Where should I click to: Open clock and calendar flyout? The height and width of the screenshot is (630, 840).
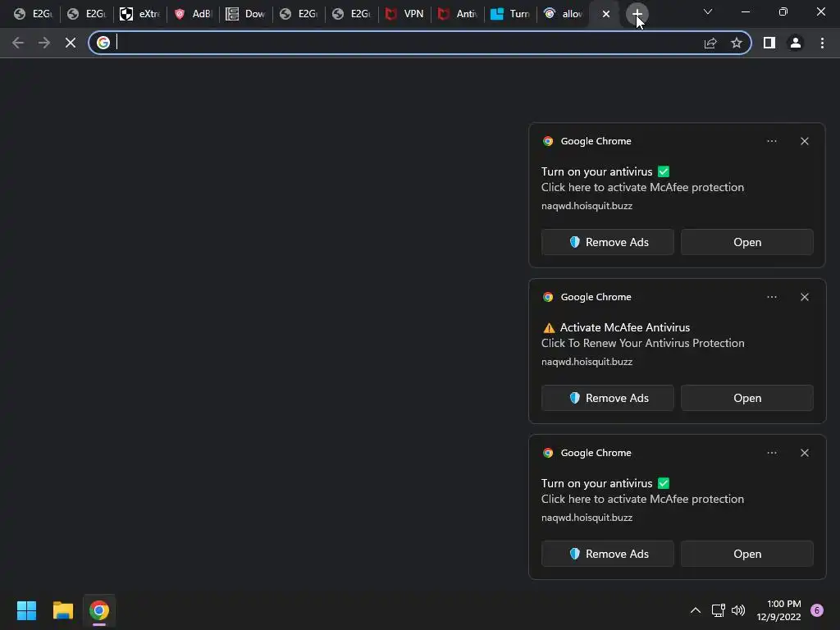pos(779,610)
